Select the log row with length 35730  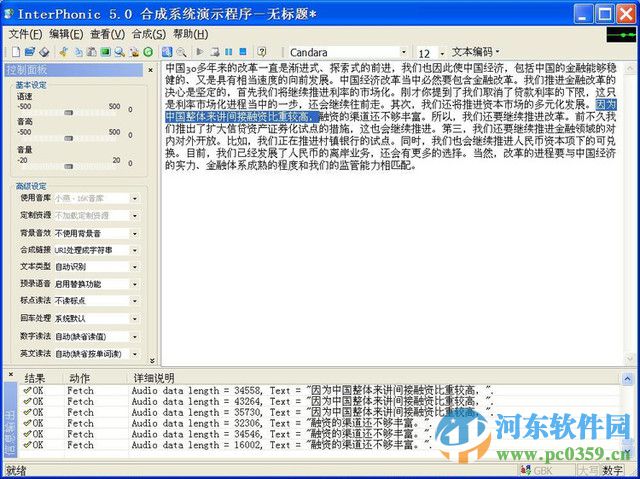pos(320,412)
